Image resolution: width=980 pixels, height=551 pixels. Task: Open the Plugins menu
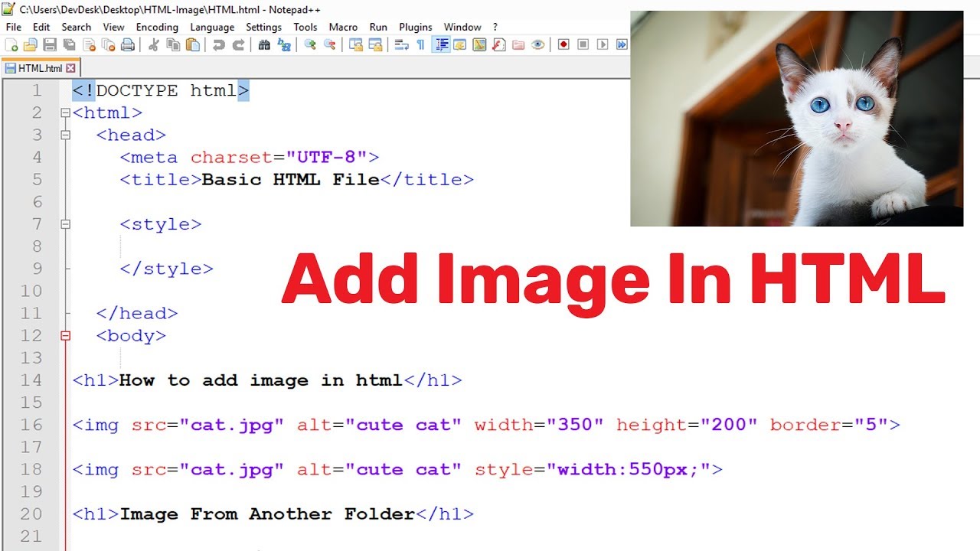point(415,27)
